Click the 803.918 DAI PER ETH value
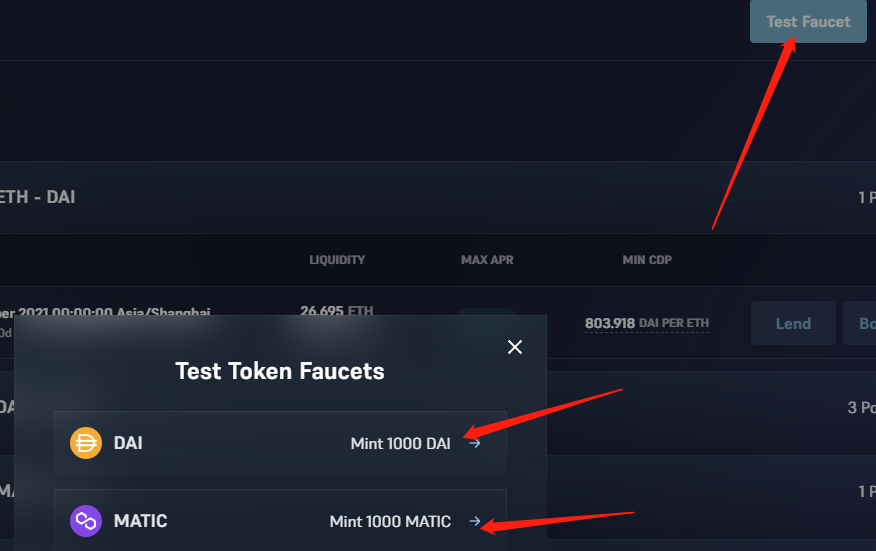 (647, 323)
